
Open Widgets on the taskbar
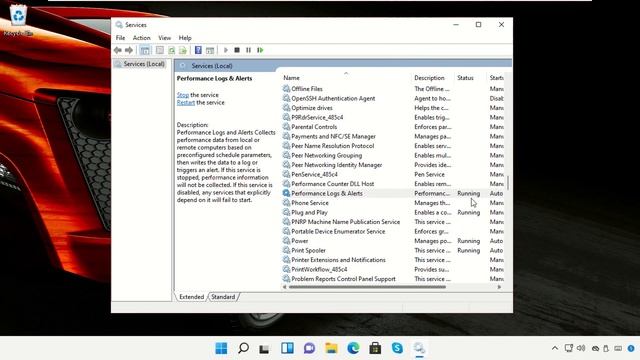[x=287, y=348]
